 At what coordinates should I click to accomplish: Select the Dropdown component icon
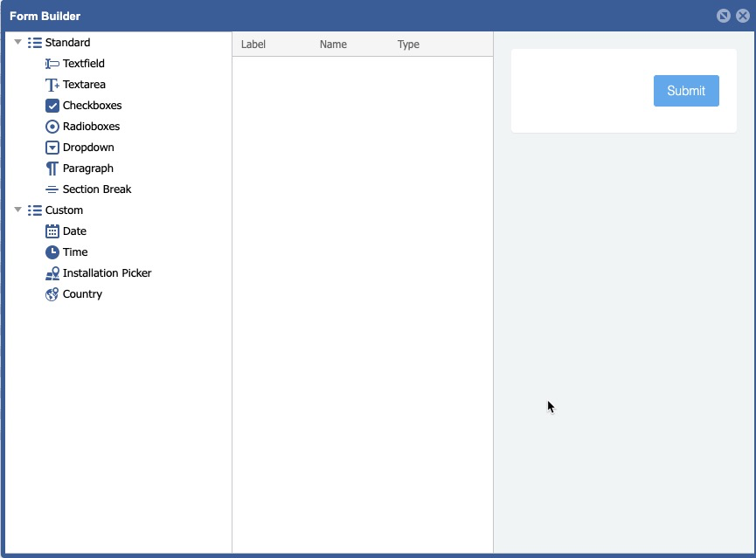[x=52, y=148]
